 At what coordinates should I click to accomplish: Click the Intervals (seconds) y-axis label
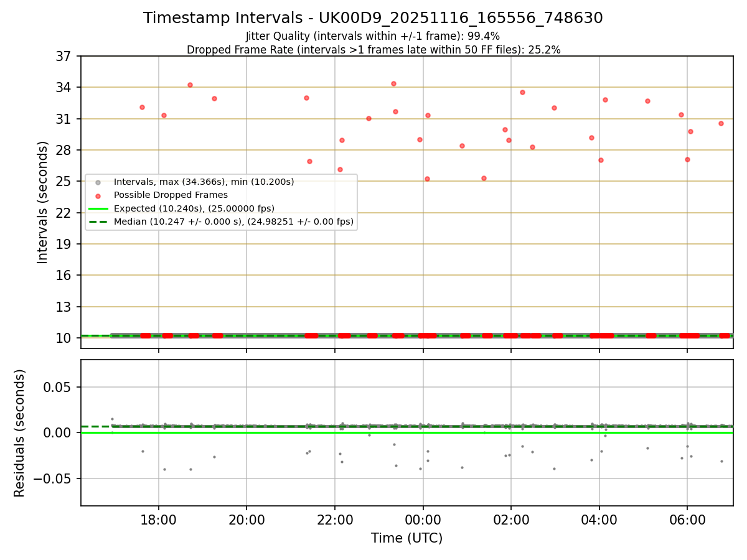(42, 202)
